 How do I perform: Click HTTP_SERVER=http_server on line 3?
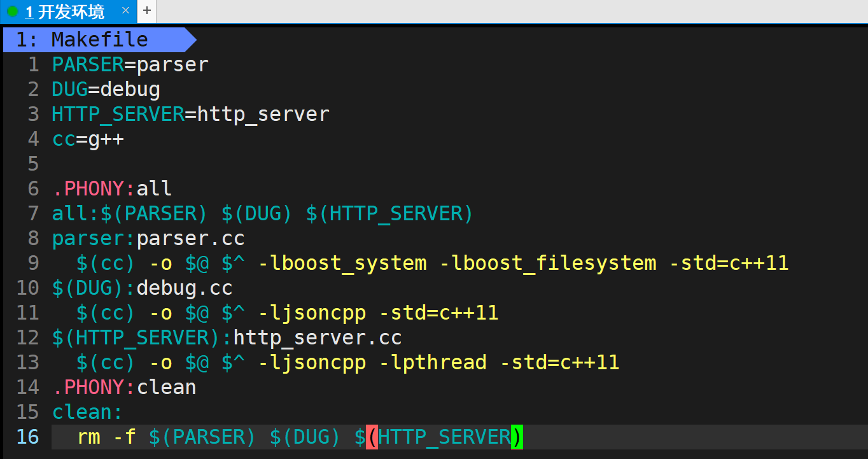click(x=191, y=114)
